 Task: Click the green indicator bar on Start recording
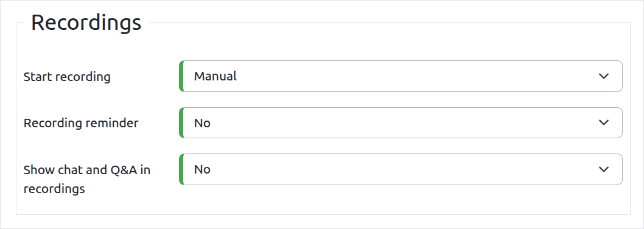point(181,76)
